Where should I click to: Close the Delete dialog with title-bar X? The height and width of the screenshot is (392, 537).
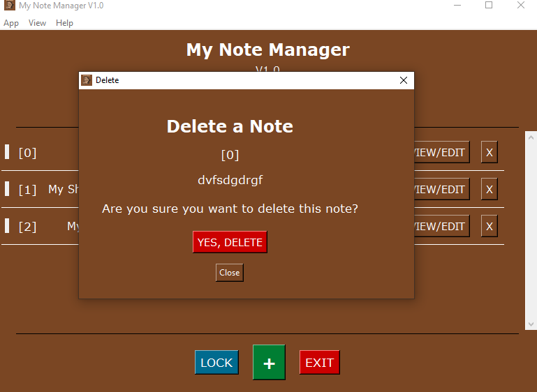click(x=404, y=80)
